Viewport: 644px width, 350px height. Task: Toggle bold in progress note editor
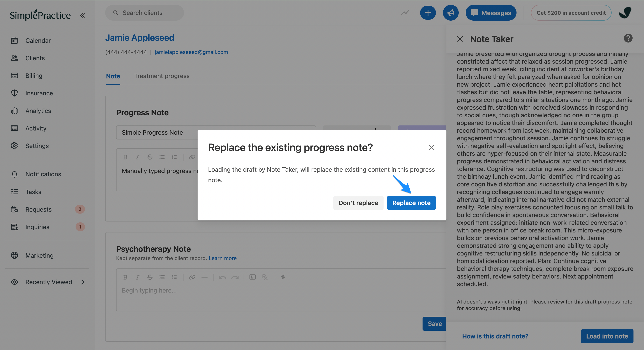[125, 157]
